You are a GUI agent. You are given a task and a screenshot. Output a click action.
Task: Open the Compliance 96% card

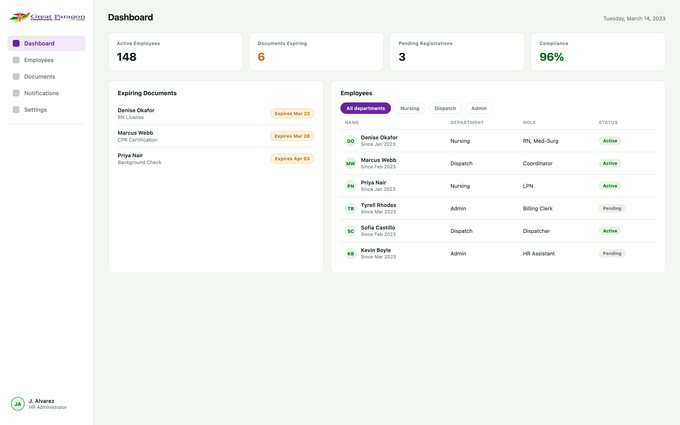click(x=598, y=52)
